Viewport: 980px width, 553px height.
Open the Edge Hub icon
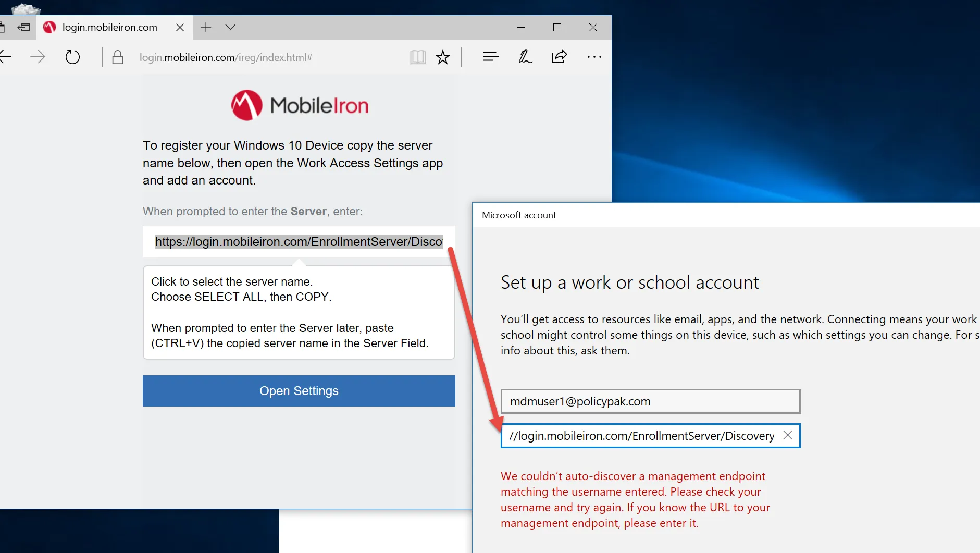pos(491,56)
